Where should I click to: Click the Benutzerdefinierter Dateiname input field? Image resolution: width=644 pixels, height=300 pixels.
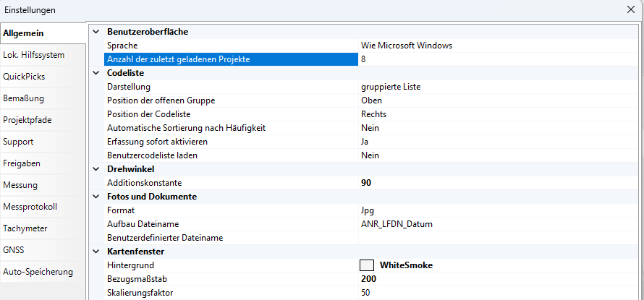click(x=499, y=238)
